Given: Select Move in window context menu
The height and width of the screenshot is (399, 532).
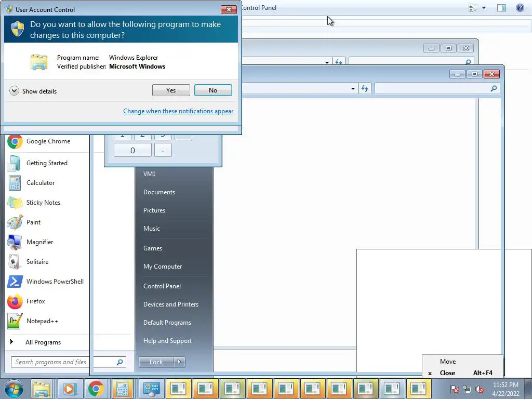Looking at the screenshot, I should [462, 362].
